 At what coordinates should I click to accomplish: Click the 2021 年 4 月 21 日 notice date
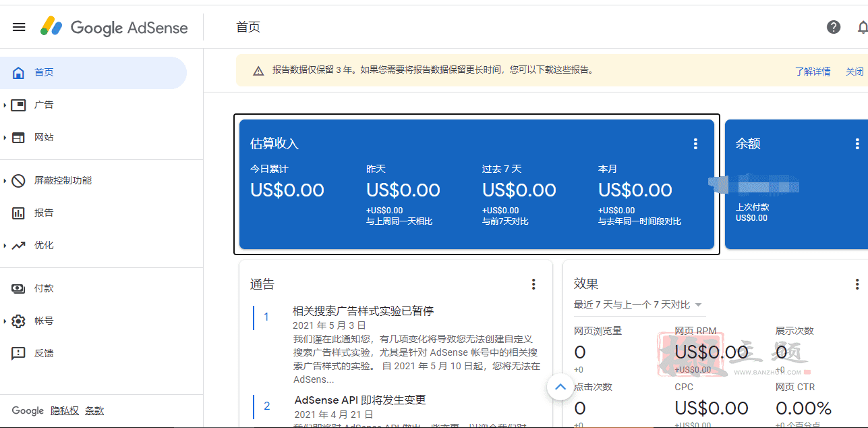[x=332, y=414]
